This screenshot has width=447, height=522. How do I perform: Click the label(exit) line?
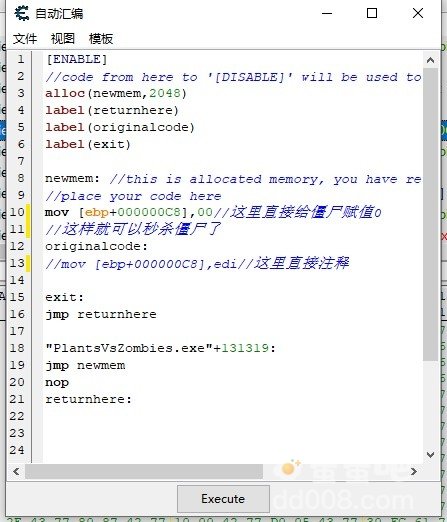pyautogui.click(x=88, y=144)
